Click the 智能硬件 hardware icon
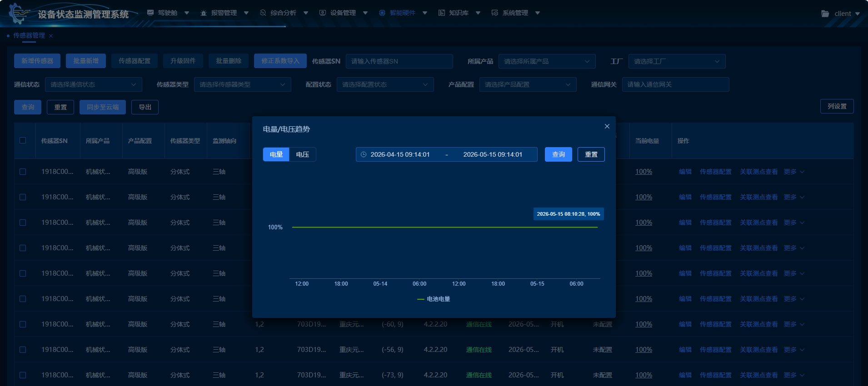 (x=382, y=13)
